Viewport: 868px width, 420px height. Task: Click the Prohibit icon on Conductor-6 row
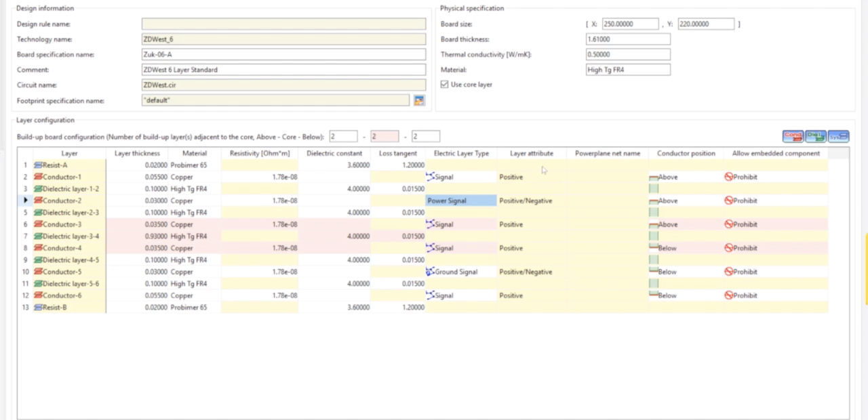(728, 295)
